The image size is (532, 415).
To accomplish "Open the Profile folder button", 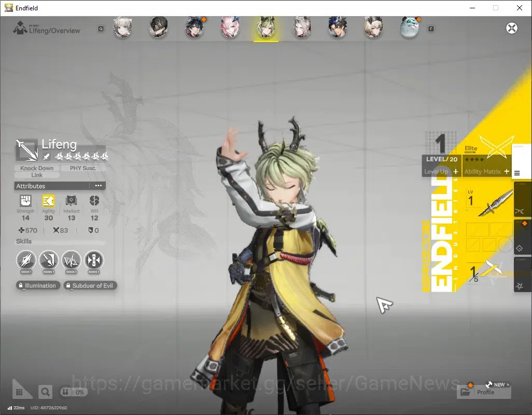I will (484, 392).
